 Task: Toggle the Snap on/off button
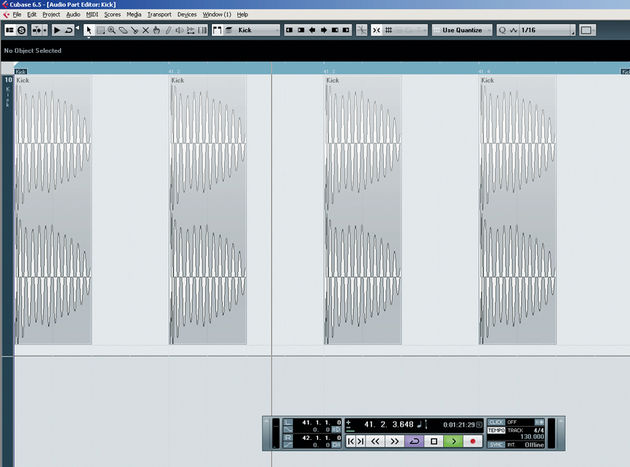tap(376, 30)
